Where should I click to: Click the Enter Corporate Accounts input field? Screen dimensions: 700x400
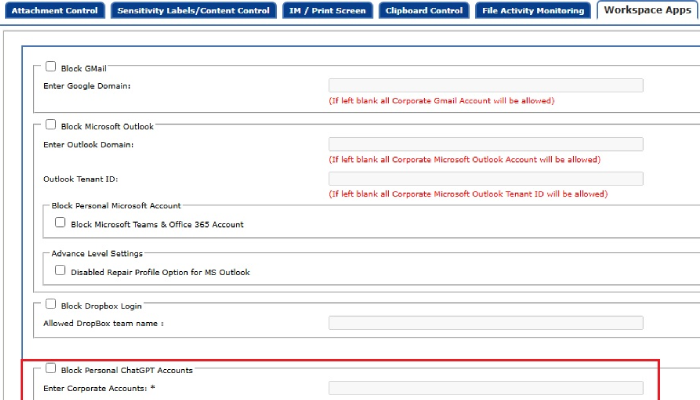point(485,388)
